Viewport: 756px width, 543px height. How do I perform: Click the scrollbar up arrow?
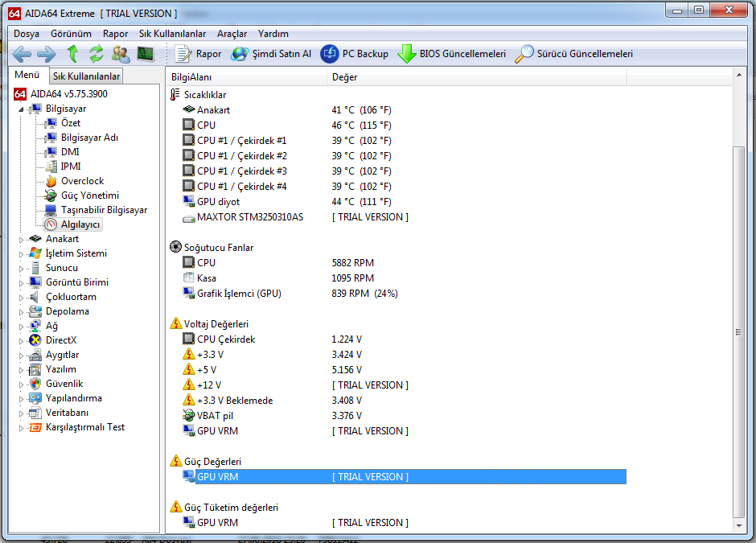tap(738, 75)
